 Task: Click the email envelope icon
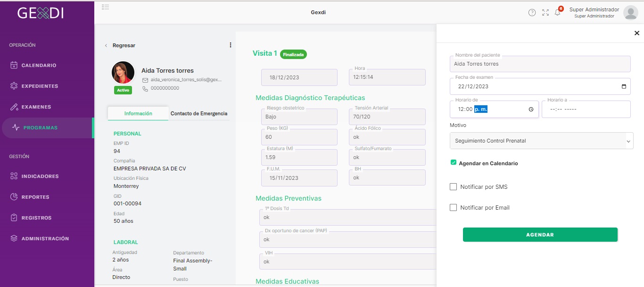[145, 80]
